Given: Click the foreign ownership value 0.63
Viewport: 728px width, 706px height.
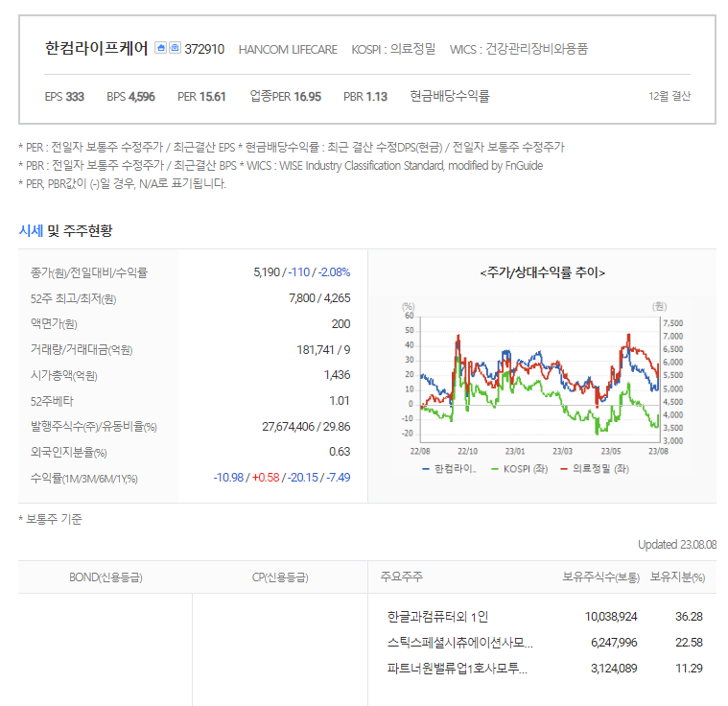Looking at the screenshot, I should pyautogui.click(x=340, y=452).
